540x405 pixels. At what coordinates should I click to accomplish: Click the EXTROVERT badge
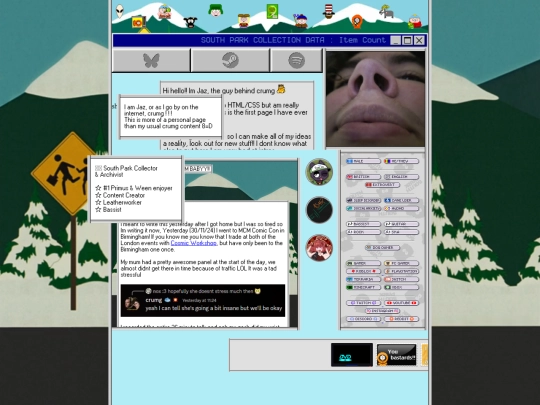(x=382, y=185)
